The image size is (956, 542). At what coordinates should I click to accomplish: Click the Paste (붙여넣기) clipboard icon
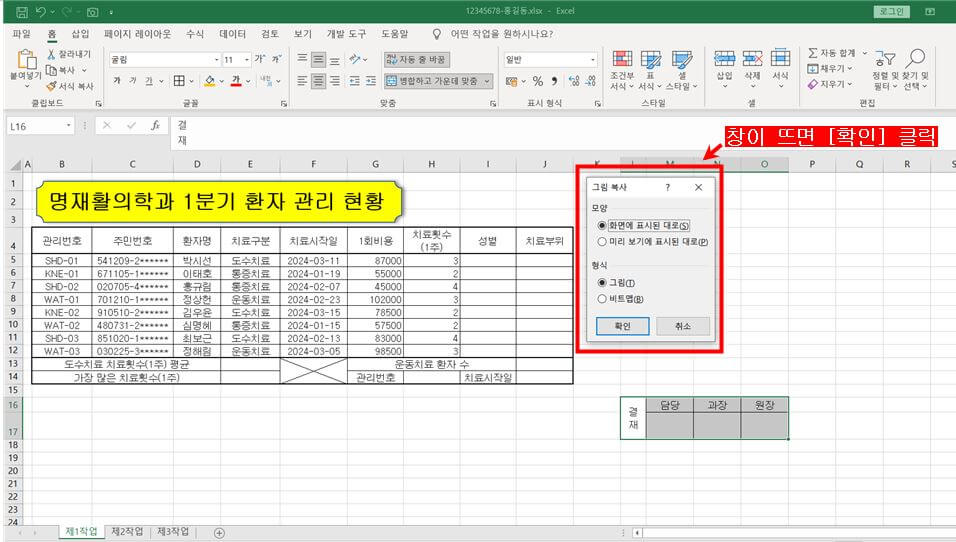point(26,60)
